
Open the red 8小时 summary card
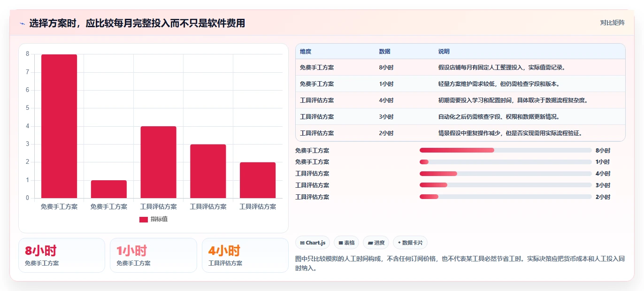click(61, 255)
